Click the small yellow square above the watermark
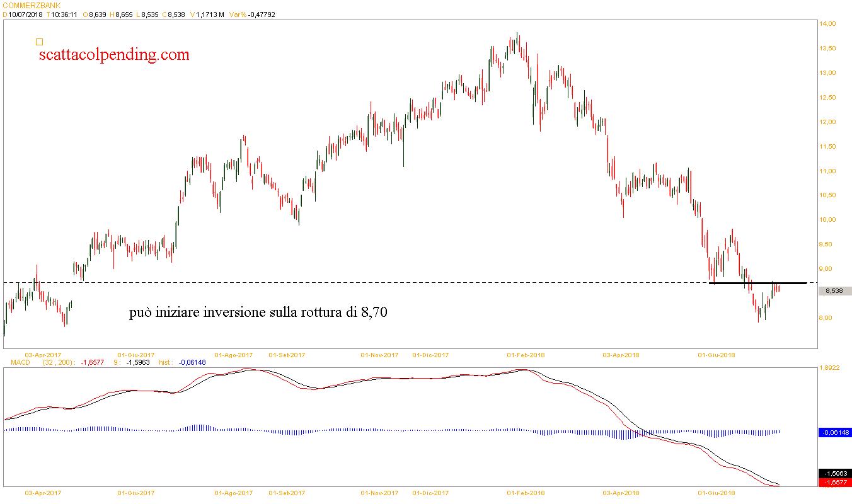 (39, 42)
